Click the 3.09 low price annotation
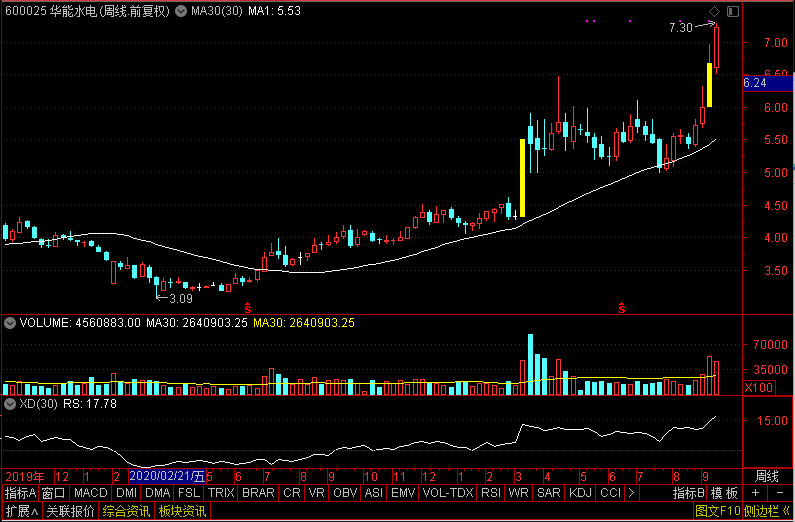This screenshot has width=795, height=522. click(x=180, y=299)
